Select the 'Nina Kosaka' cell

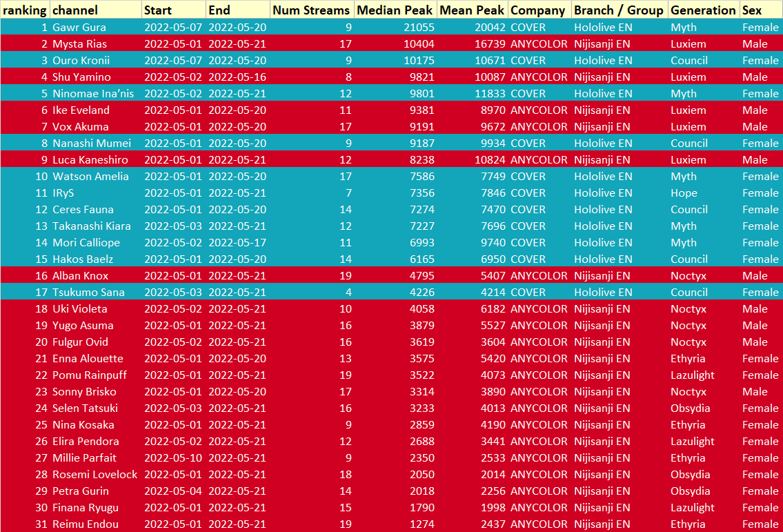95,424
